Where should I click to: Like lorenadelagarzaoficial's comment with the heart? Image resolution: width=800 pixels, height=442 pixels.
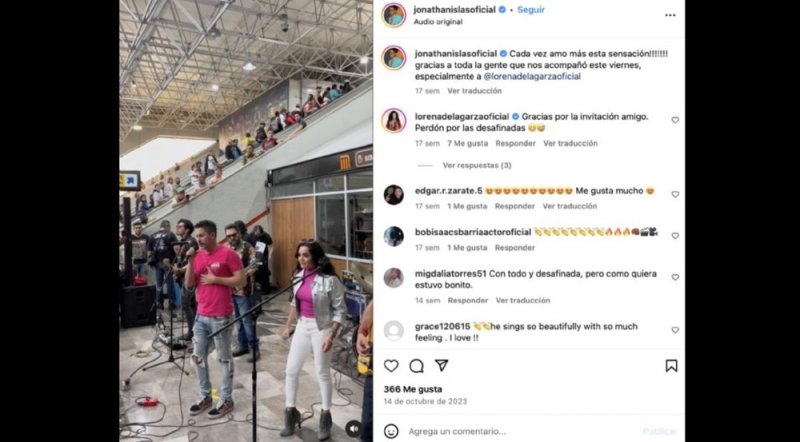pyautogui.click(x=675, y=120)
